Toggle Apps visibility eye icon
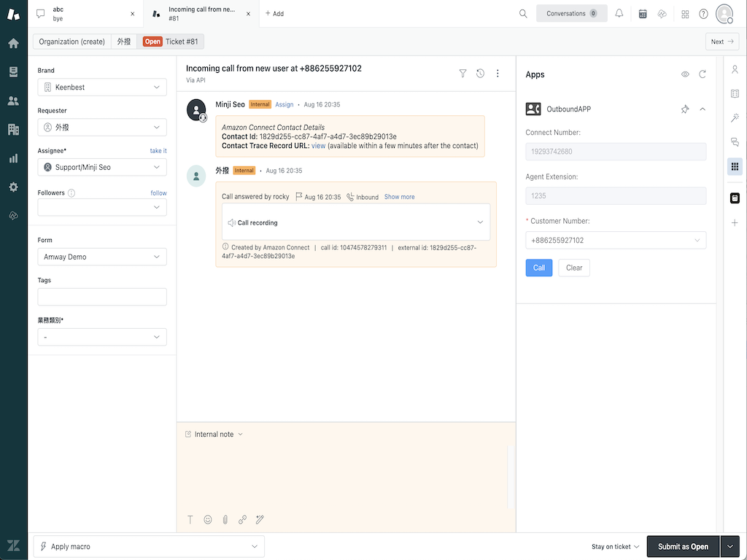 pyautogui.click(x=685, y=74)
